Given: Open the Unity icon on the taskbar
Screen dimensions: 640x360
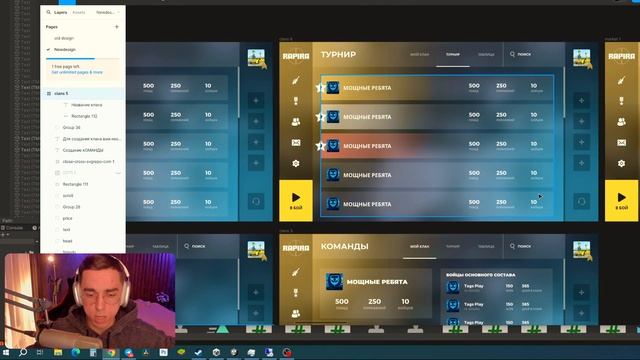Looking at the screenshot, I should coord(216,352).
